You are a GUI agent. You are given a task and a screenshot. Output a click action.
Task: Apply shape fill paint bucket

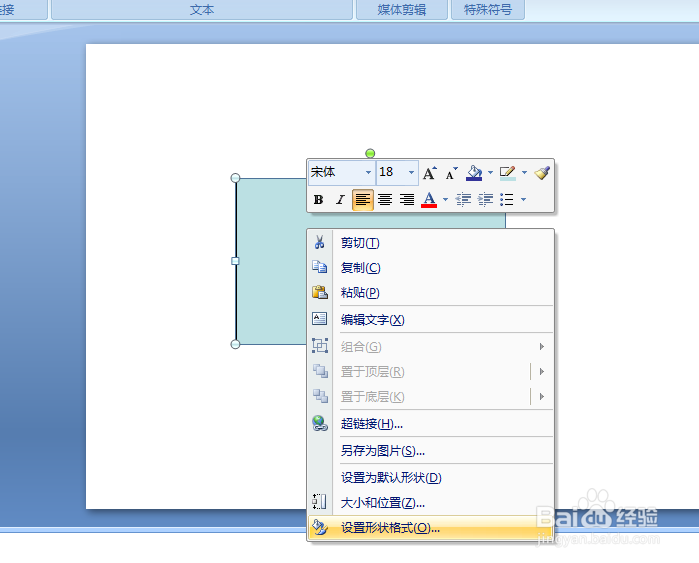coord(474,173)
